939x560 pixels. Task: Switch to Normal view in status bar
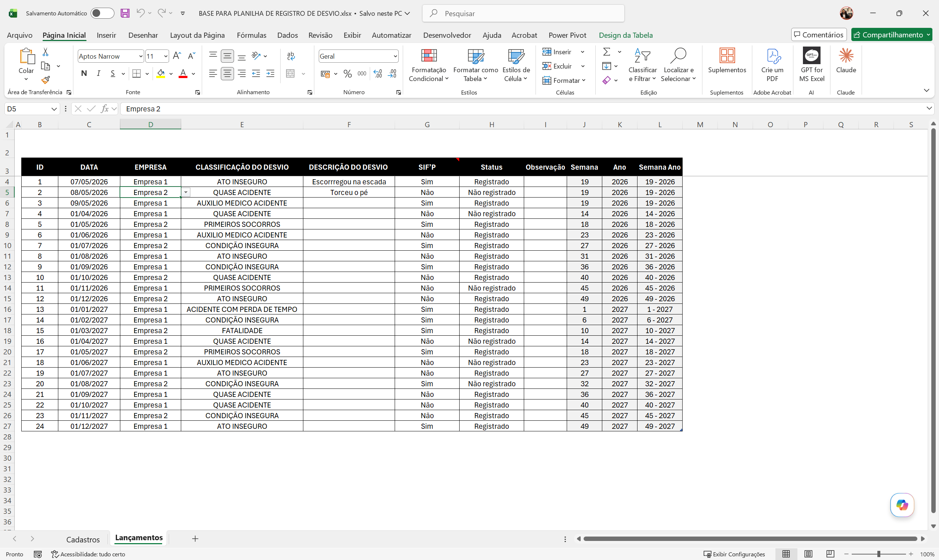(786, 554)
